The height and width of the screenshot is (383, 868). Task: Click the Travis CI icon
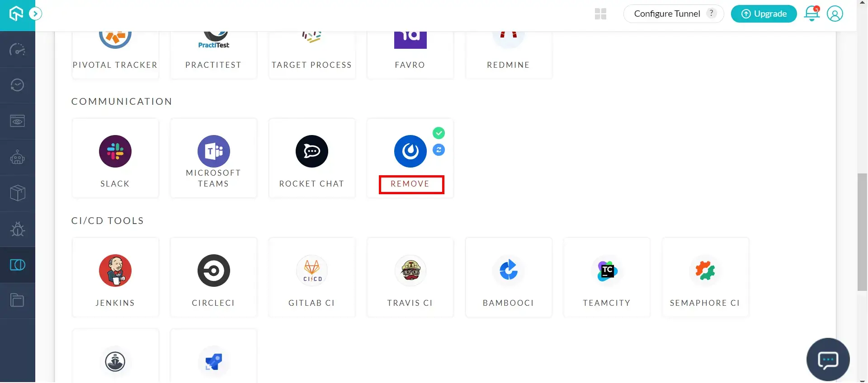pyautogui.click(x=410, y=271)
